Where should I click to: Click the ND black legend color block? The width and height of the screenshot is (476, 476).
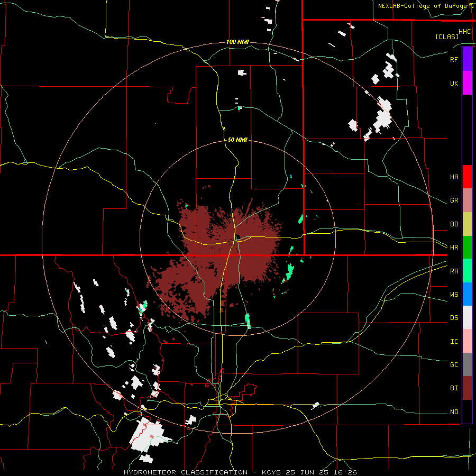467,411
